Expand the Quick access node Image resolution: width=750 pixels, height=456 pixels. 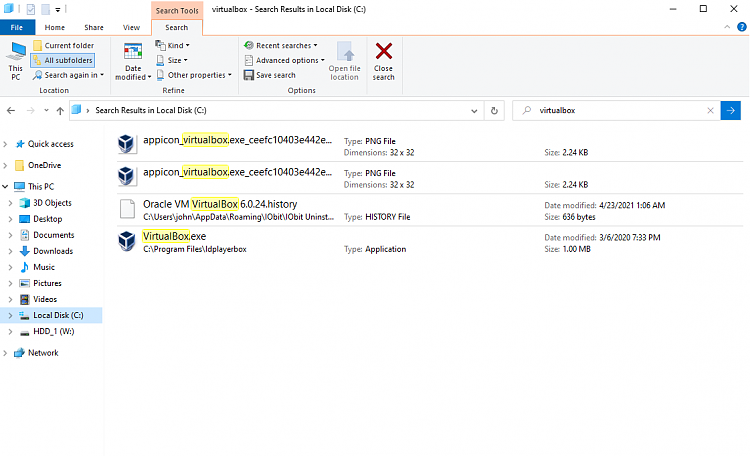point(5,144)
